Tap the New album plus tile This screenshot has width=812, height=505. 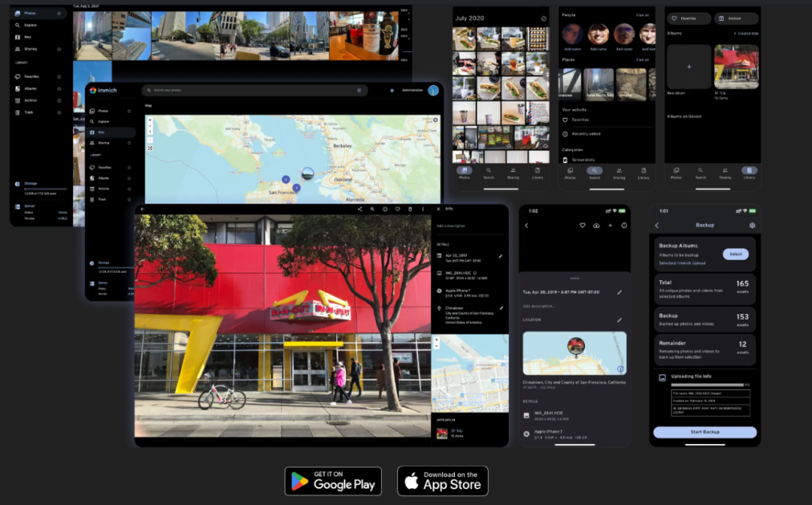click(689, 67)
